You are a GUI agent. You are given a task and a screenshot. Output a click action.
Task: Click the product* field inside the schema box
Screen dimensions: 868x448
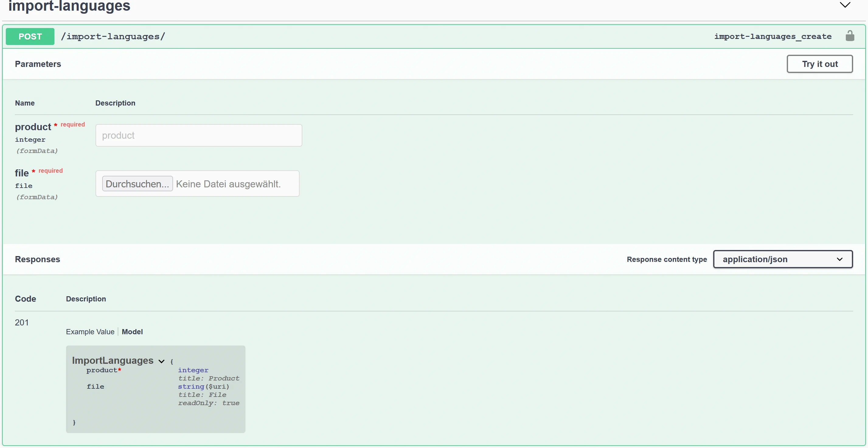(103, 370)
